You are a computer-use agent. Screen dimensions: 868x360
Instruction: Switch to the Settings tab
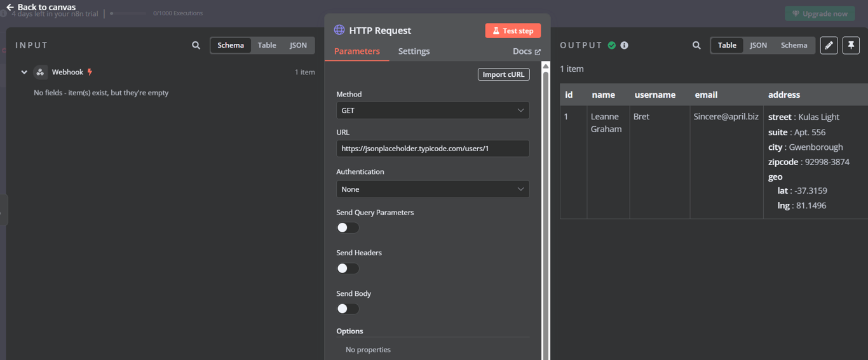point(414,51)
